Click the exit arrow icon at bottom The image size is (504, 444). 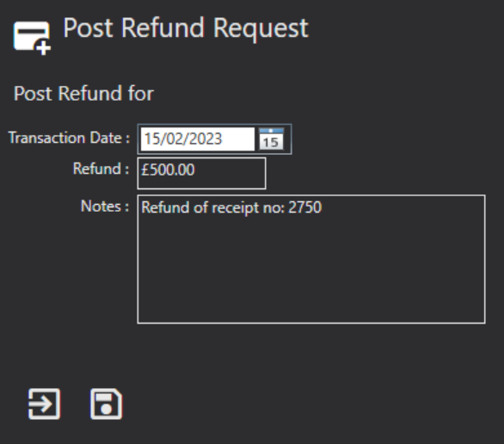(x=45, y=404)
